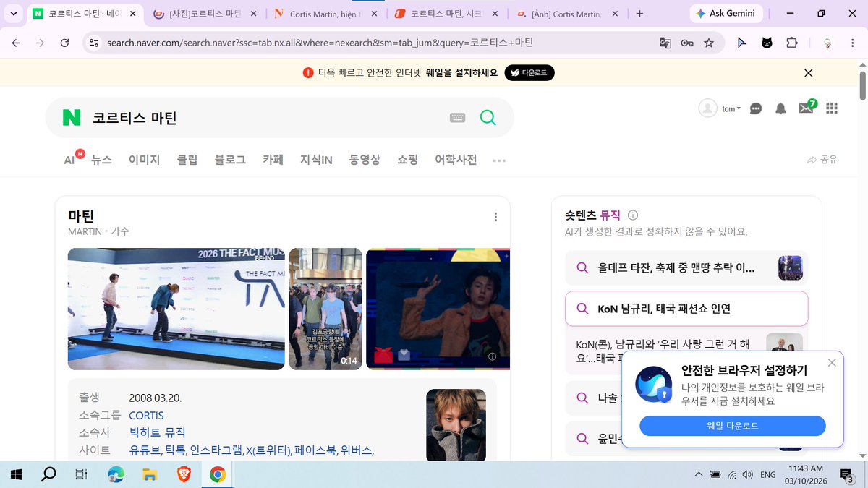
Task: Play the video thumbnail with 0:14 duration
Action: [x=325, y=309]
